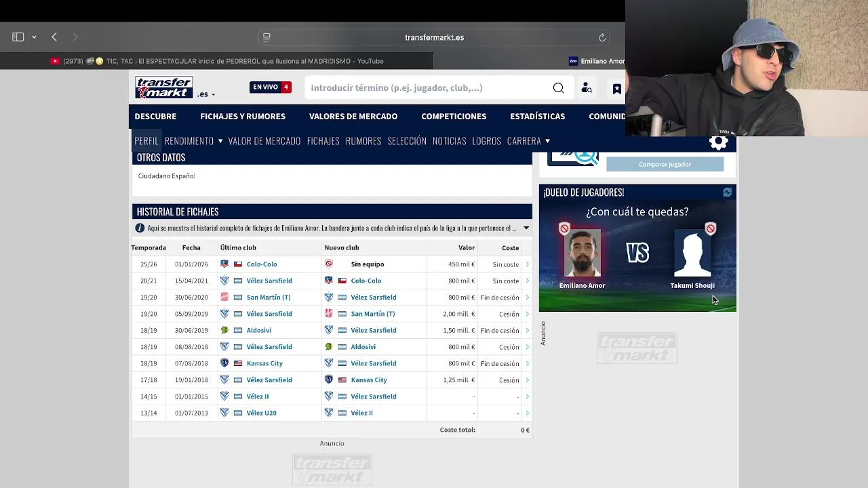Viewport: 868px width, 488px height.
Task: Click San Martín crest in 30/06/2020 row
Action: click(x=224, y=298)
